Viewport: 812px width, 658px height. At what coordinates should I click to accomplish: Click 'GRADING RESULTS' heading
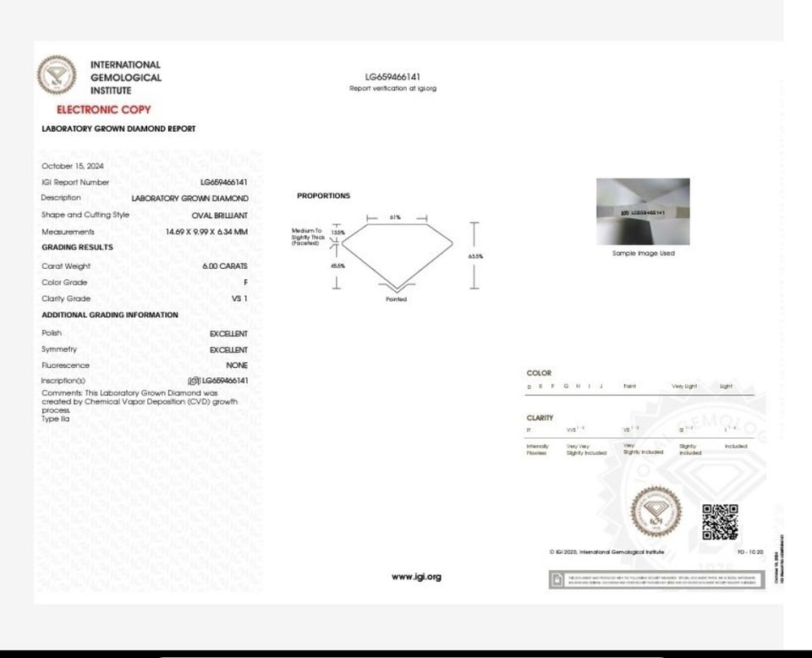tap(77, 248)
